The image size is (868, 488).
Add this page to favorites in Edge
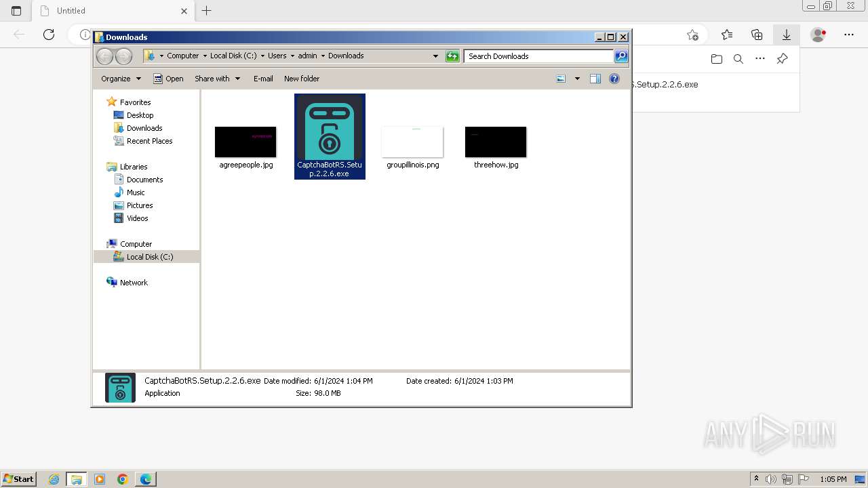692,35
